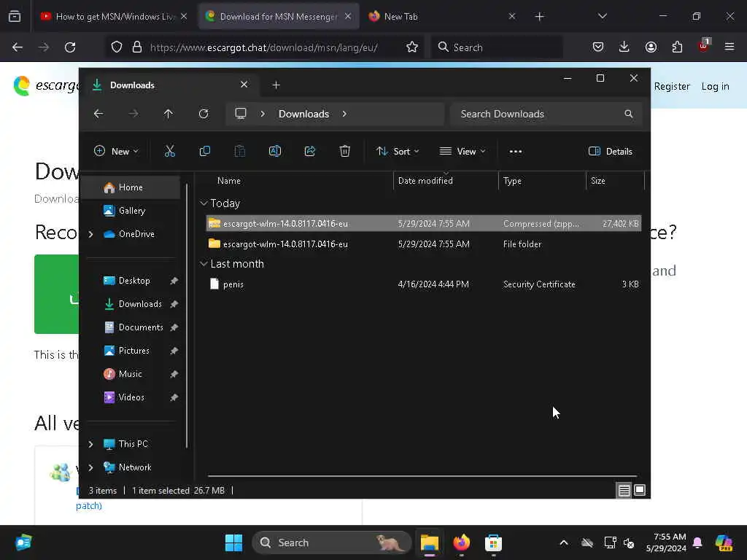Screen dimensions: 747x560
Task: Switch to the New Tab browser tab
Action: click(442, 17)
